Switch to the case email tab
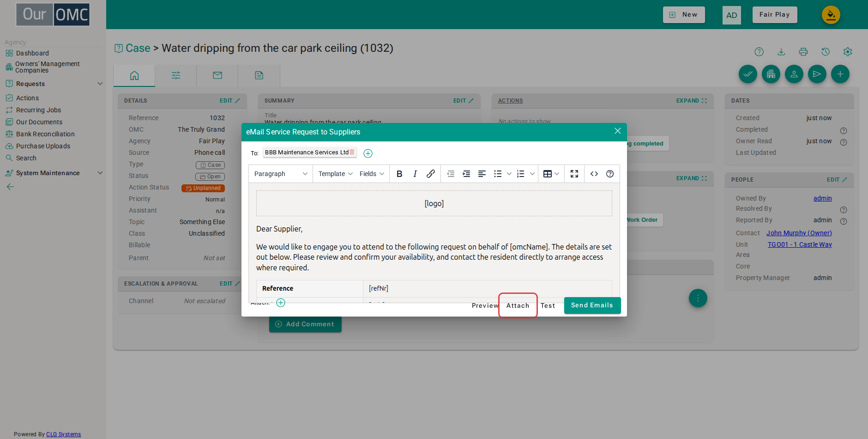The width and height of the screenshot is (868, 439). point(217,75)
